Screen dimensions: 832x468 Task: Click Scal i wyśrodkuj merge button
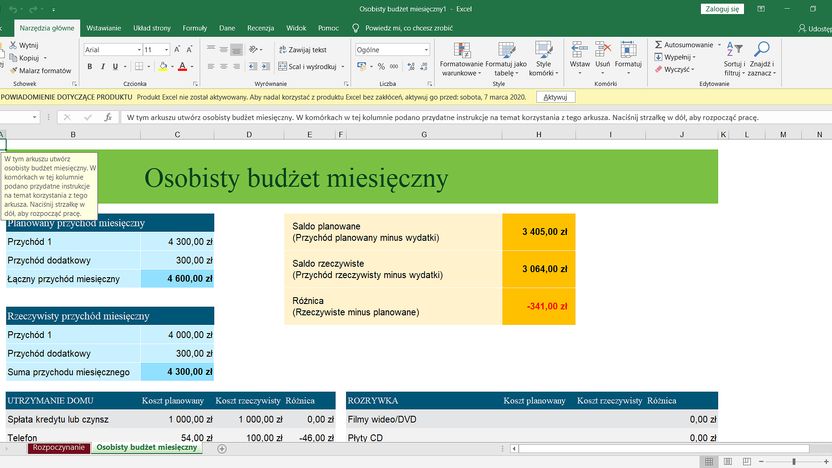tap(307, 66)
